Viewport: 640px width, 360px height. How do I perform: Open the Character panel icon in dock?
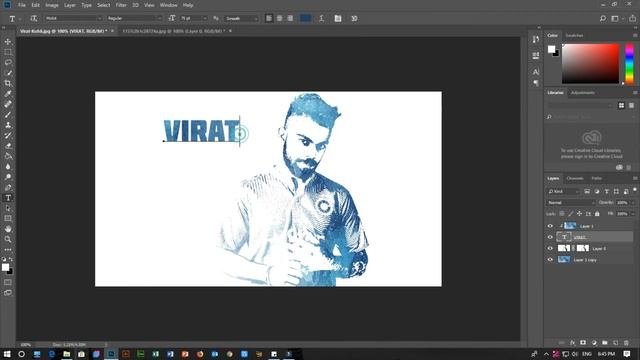[536, 72]
